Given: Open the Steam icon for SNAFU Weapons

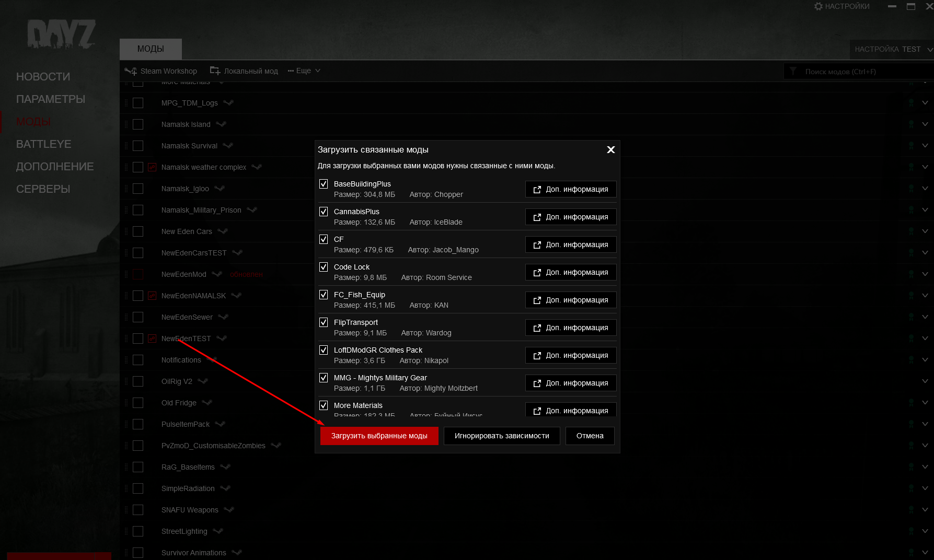Looking at the screenshot, I should pyautogui.click(x=229, y=510).
